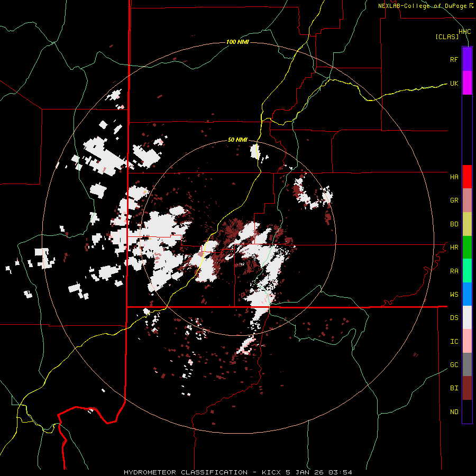Click the blue WS legend color swatch

point(467,294)
